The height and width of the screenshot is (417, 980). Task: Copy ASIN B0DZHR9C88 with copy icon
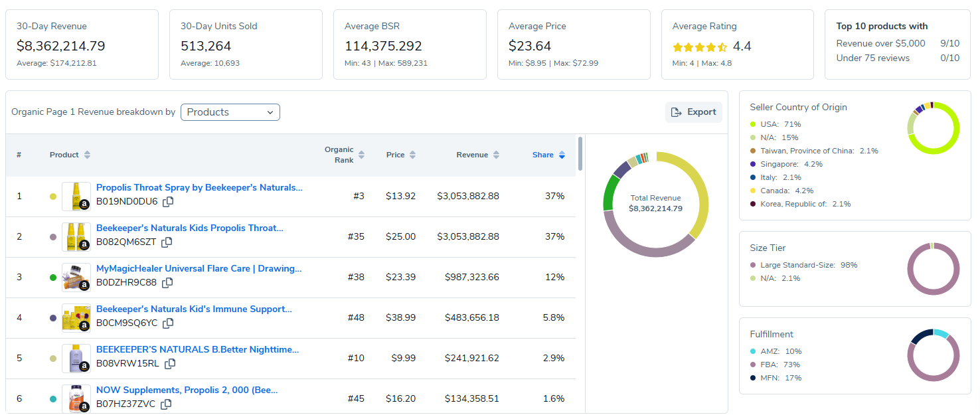[167, 282]
